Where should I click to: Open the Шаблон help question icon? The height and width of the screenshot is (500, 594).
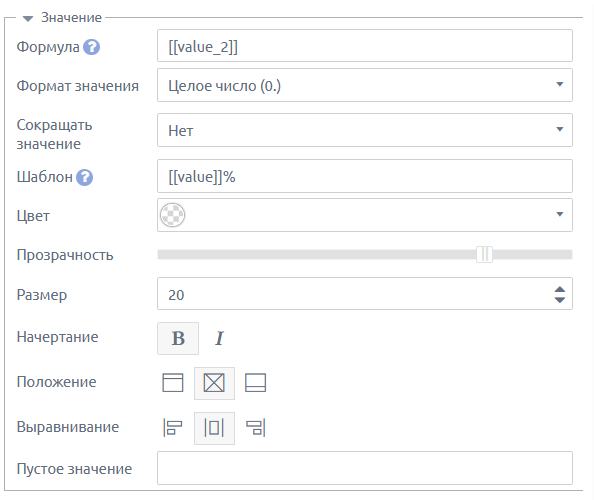pos(84,177)
